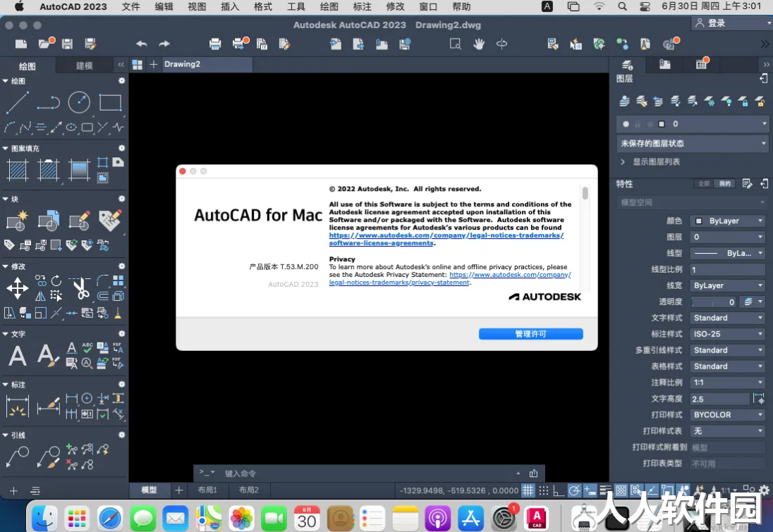Image resolution: width=773 pixels, height=532 pixels.
Task: Expand the 显示图层列表 section
Action: [623, 161]
